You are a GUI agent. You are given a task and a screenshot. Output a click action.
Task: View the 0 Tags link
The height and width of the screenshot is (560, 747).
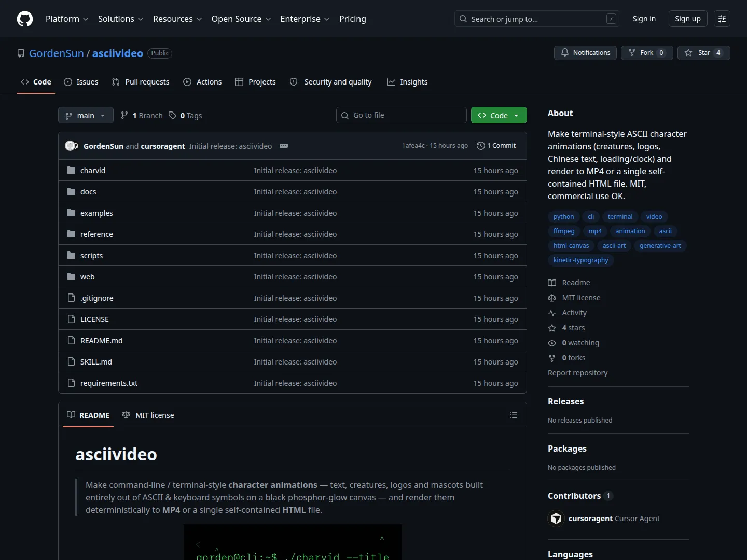[185, 116]
